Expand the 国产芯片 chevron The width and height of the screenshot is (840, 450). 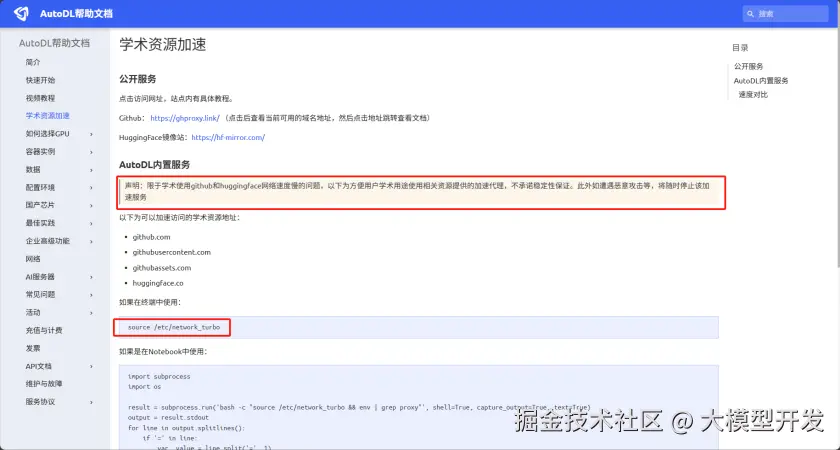tap(91, 206)
